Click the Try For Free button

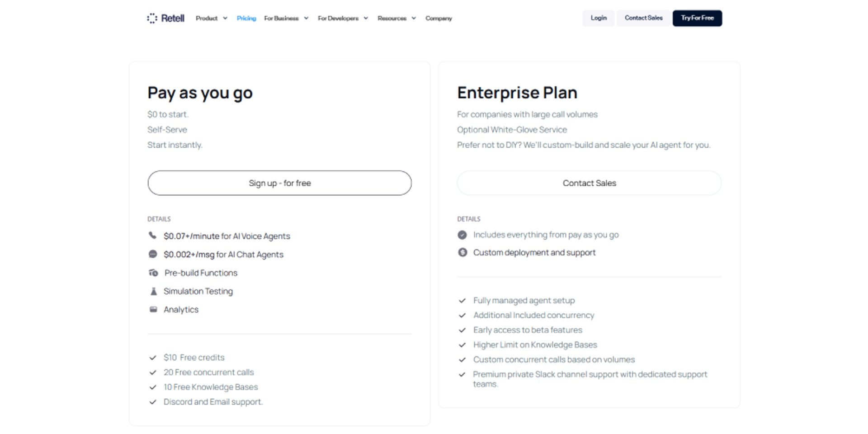697,18
